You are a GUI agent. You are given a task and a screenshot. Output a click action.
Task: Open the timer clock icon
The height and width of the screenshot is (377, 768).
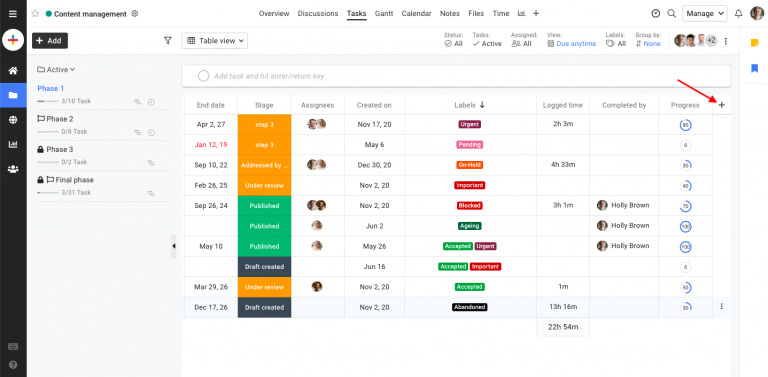[656, 14]
